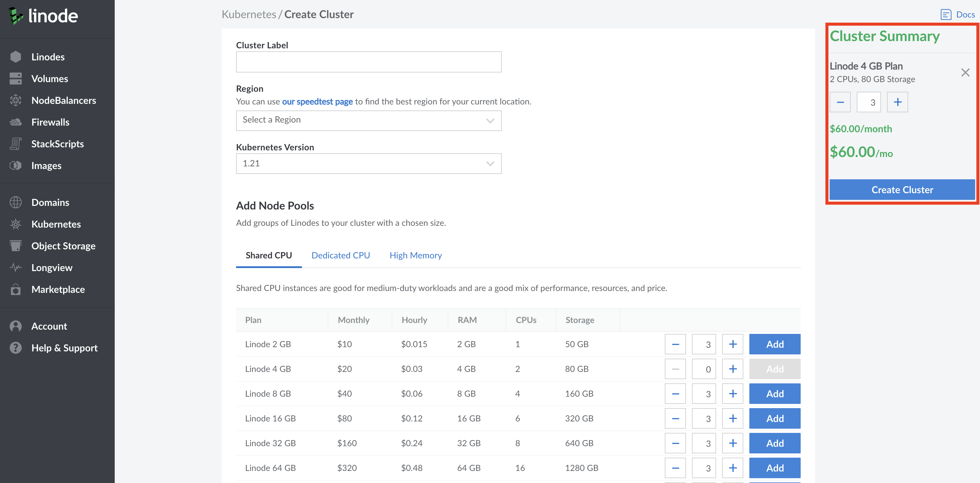Open Linodes from the sidebar

(x=48, y=57)
